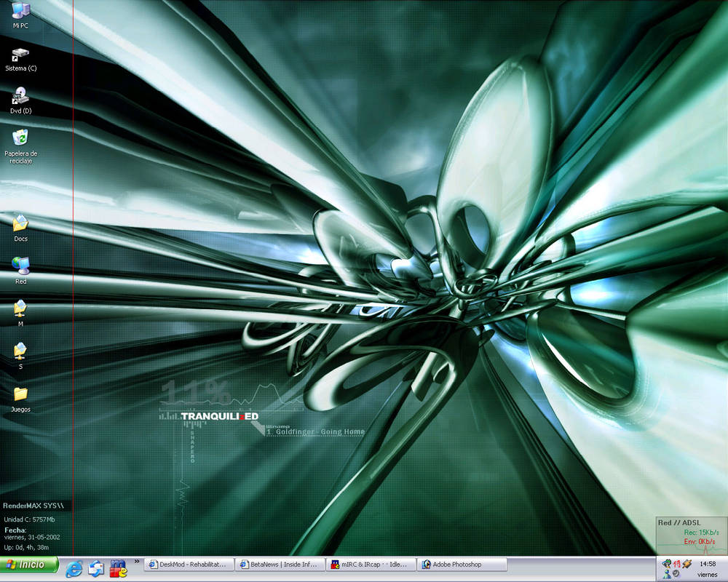Switch to Adobe Photoshop taskbar window
This screenshot has height=582, width=728.
tap(462, 565)
